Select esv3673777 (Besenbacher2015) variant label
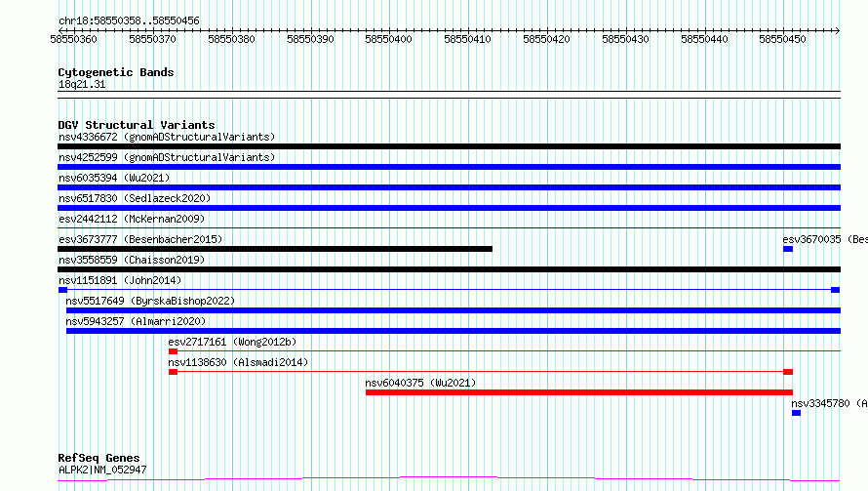 [x=140, y=239]
